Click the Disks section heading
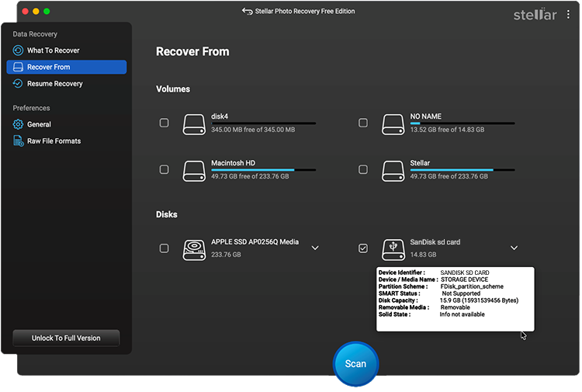Screen dimensions: 582x392 pyautogui.click(x=167, y=214)
